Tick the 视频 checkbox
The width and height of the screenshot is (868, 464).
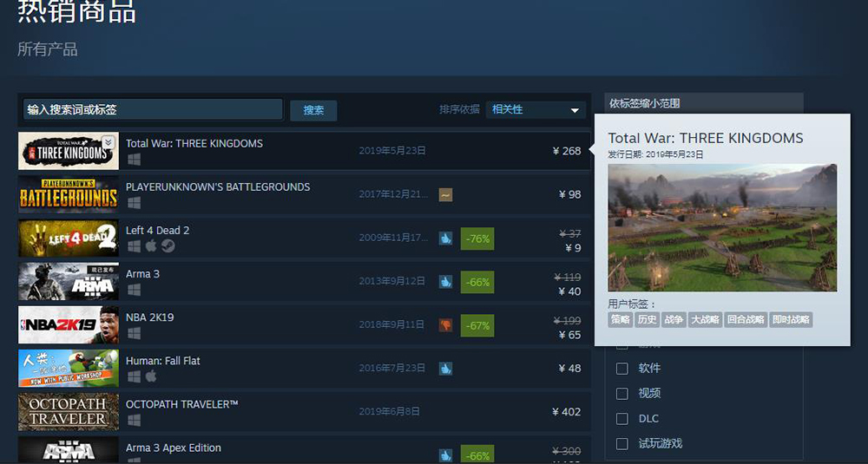(622, 393)
